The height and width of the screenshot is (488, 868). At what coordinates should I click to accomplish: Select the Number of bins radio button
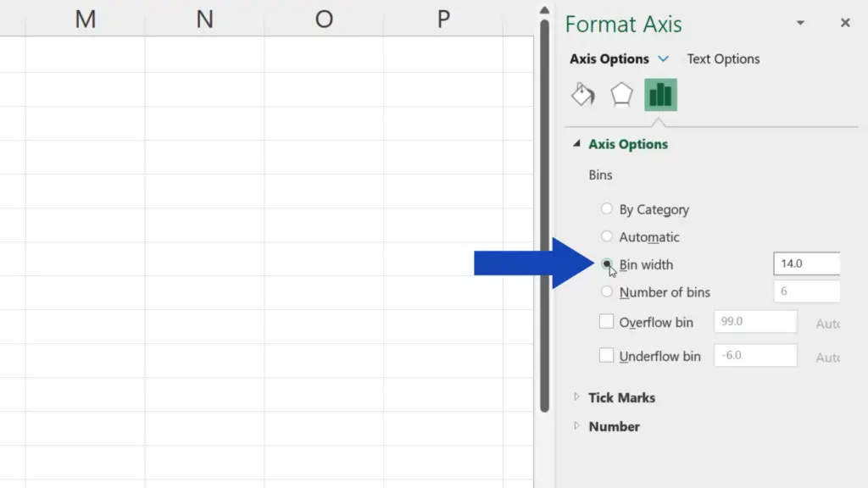[x=607, y=291]
